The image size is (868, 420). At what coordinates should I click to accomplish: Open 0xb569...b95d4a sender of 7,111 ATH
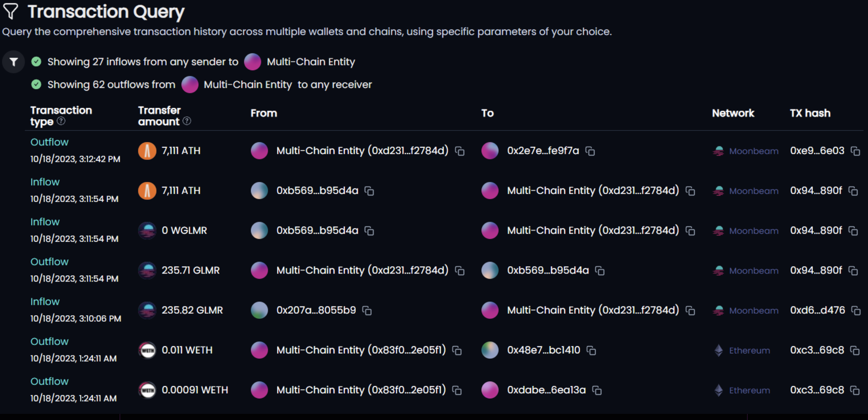point(317,191)
